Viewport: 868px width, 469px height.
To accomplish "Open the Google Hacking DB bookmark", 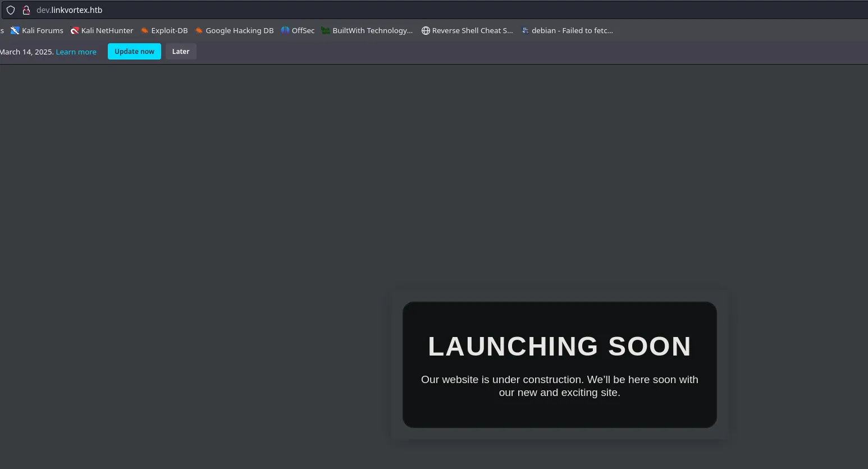I will 239,30.
